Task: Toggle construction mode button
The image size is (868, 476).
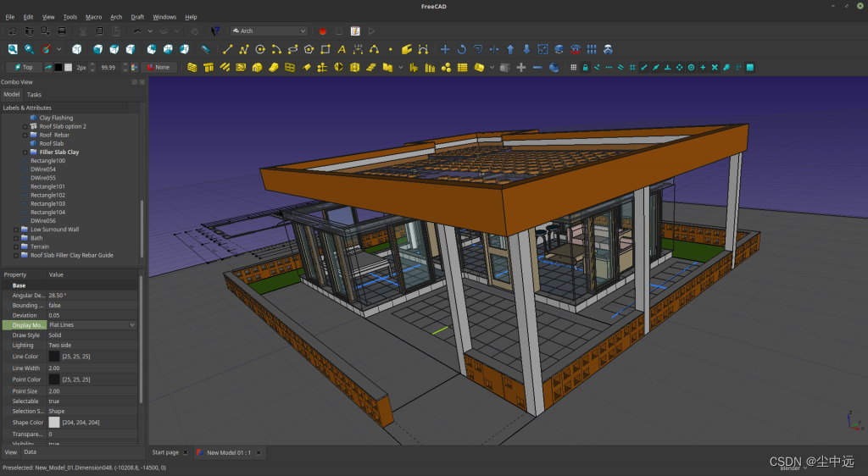Action: click(x=48, y=68)
